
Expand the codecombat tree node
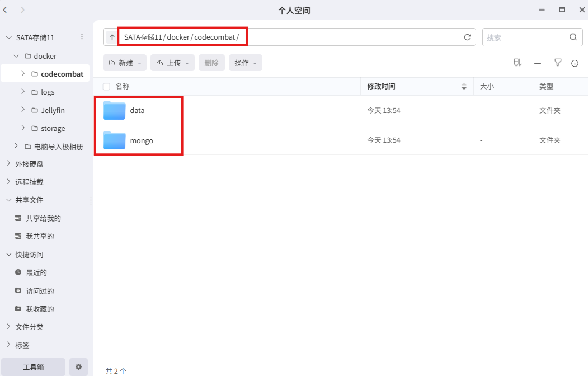23,73
